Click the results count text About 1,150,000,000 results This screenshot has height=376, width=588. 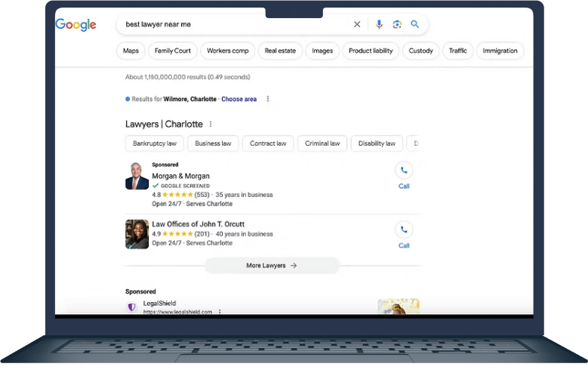(187, 77)
